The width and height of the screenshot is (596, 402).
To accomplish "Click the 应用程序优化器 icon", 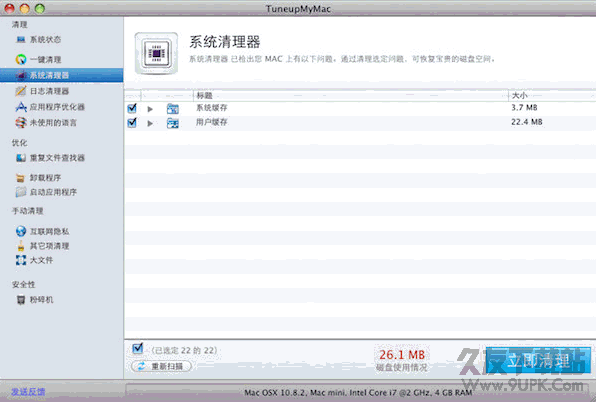I will [x=21, y=107].
